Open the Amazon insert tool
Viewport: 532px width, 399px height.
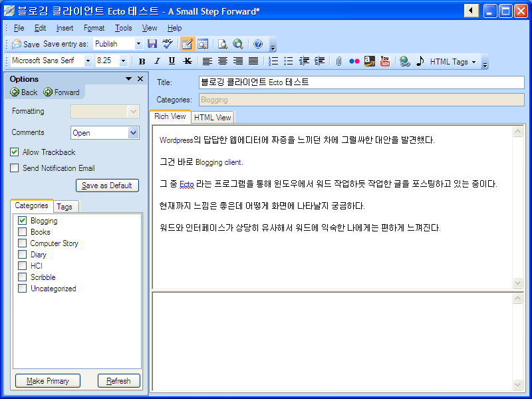(369, 61)
